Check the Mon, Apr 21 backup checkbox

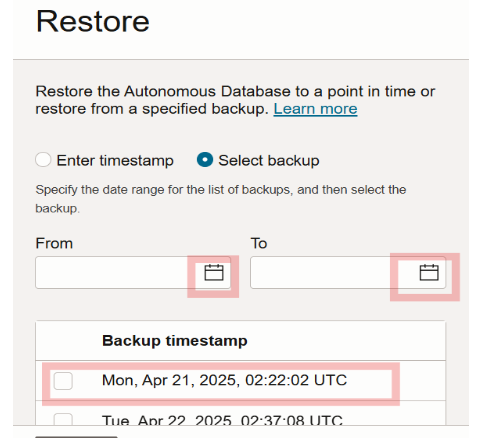[63, 381]
